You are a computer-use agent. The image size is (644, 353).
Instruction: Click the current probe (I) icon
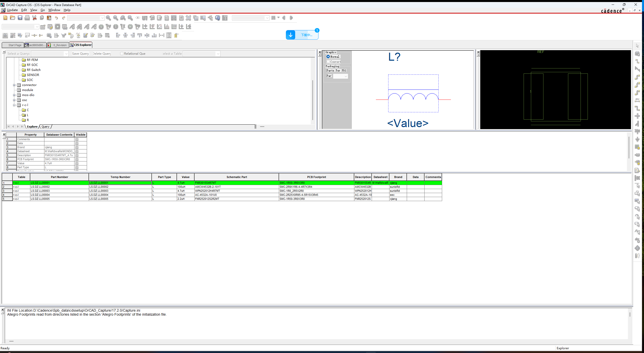click(x=116, y=27)
